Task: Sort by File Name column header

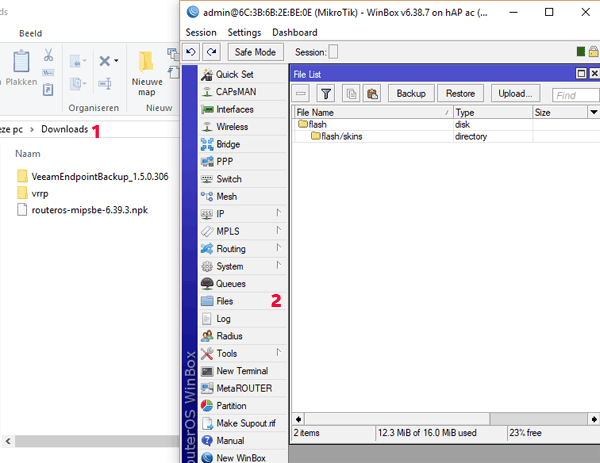Action: (373, 112)
